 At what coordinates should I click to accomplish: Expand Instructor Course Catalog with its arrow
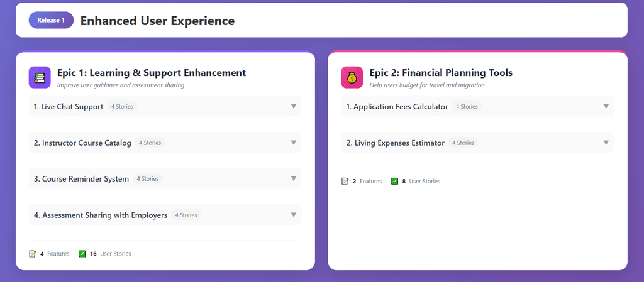tap(293, 143)
